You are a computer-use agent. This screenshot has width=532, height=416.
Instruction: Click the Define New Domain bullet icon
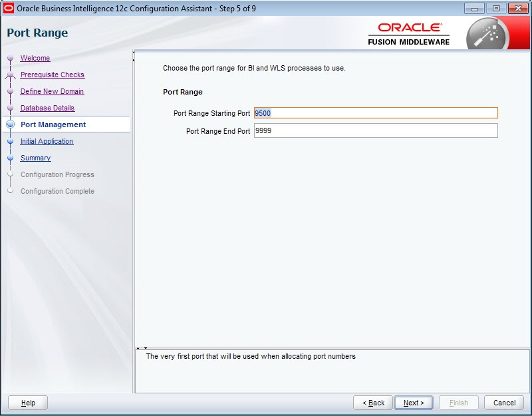(x=10, y=91)
